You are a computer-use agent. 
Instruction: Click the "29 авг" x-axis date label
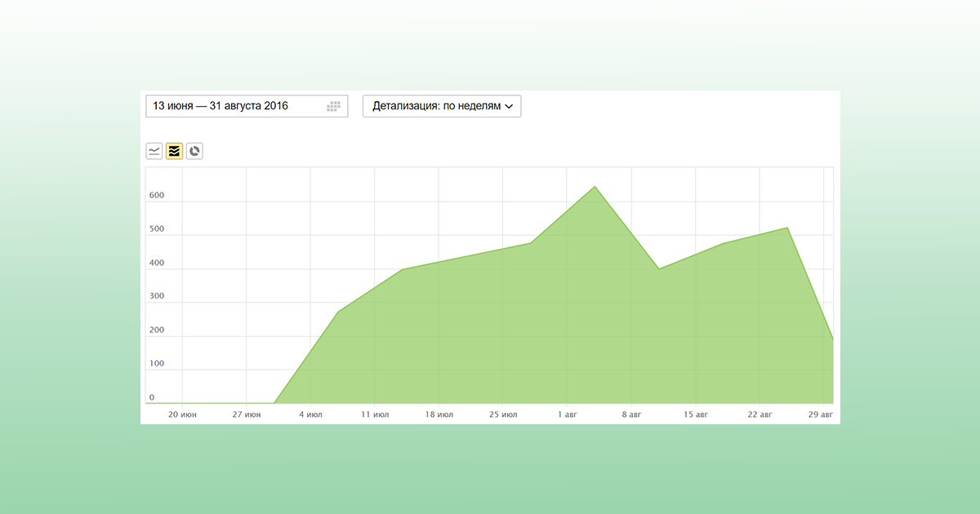click(x=821, y=414)
